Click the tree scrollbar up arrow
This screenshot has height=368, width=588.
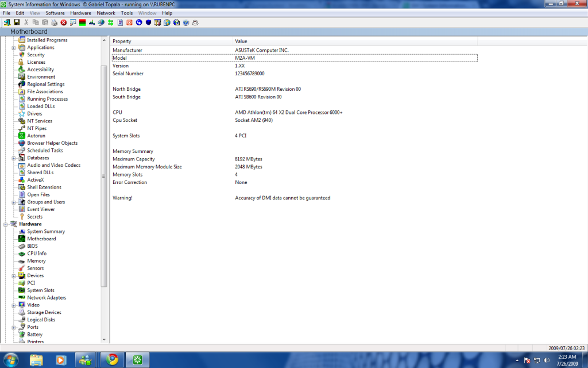click(x=104, y=40)
